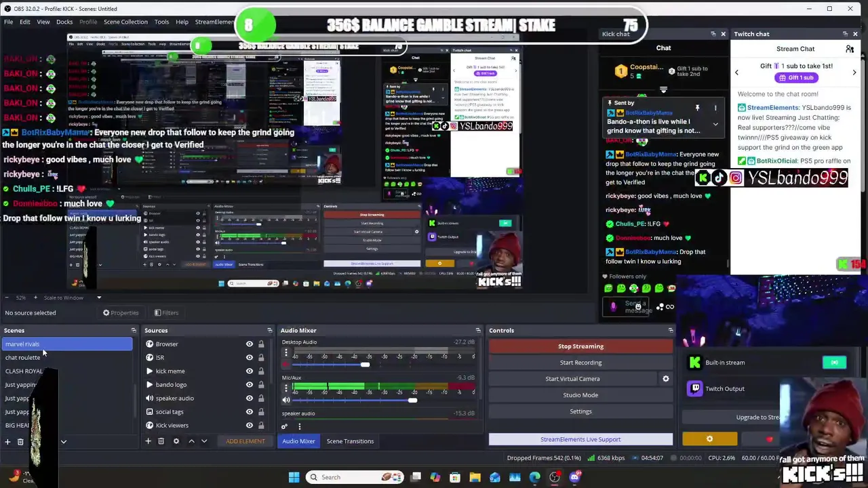Hide the Browser source
The width and height of the screenshot is (868, 488).
[x=249, y=344]
